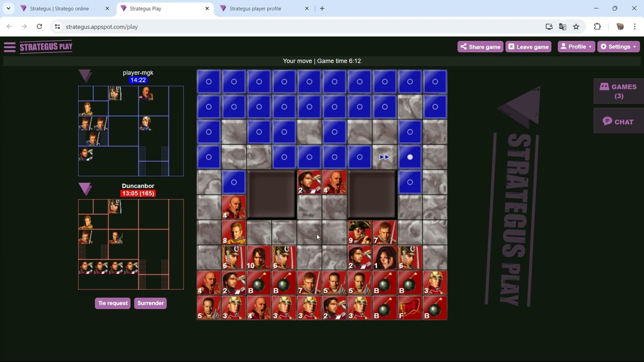The width and height of the screenshot is (644, 362).
Task: Open the Settings dropdown
Action: [618, 47]
